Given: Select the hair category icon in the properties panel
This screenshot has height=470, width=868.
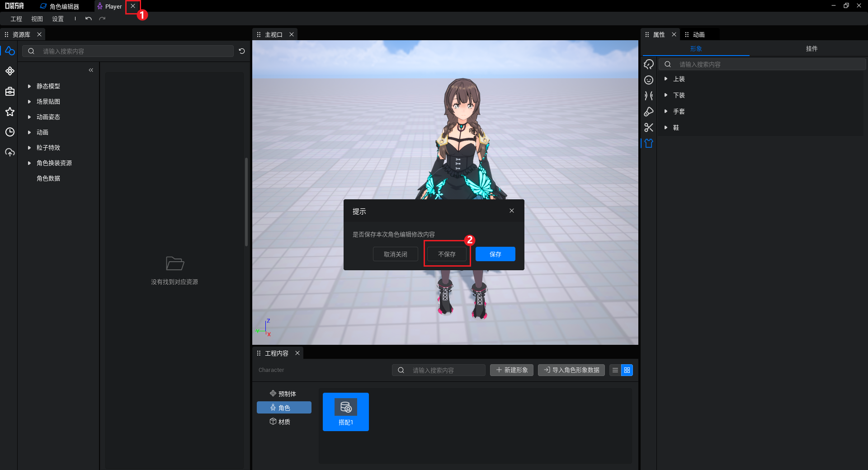Looking at the screenshot, I should 649,64.
